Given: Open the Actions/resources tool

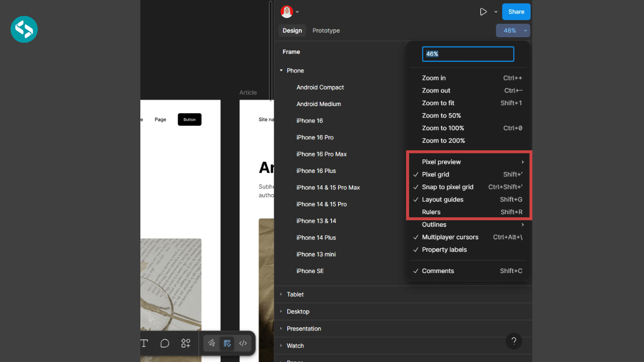Looking at the screenshot, I should point(186,343).
